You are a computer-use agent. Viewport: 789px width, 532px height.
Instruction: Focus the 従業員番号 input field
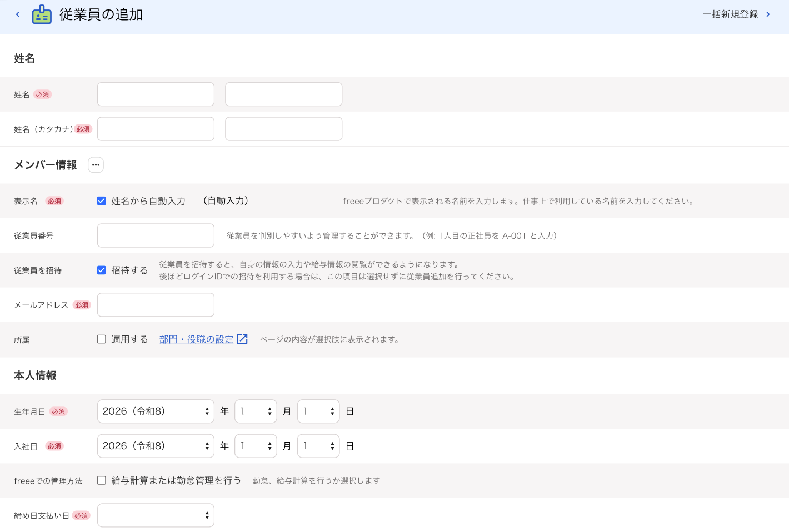click(x=156, y=235)
